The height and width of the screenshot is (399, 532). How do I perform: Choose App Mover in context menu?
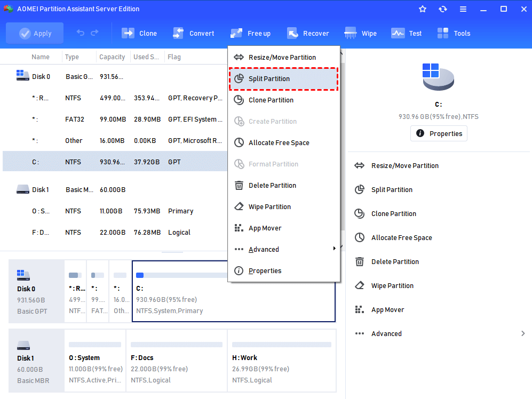[x=284, y=228]
